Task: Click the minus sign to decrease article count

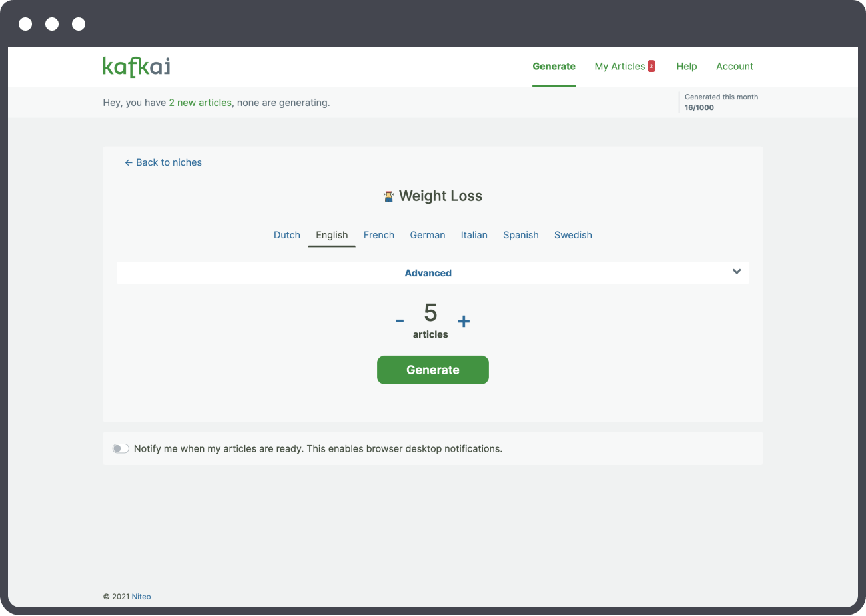Action: [x=399, y=320]
